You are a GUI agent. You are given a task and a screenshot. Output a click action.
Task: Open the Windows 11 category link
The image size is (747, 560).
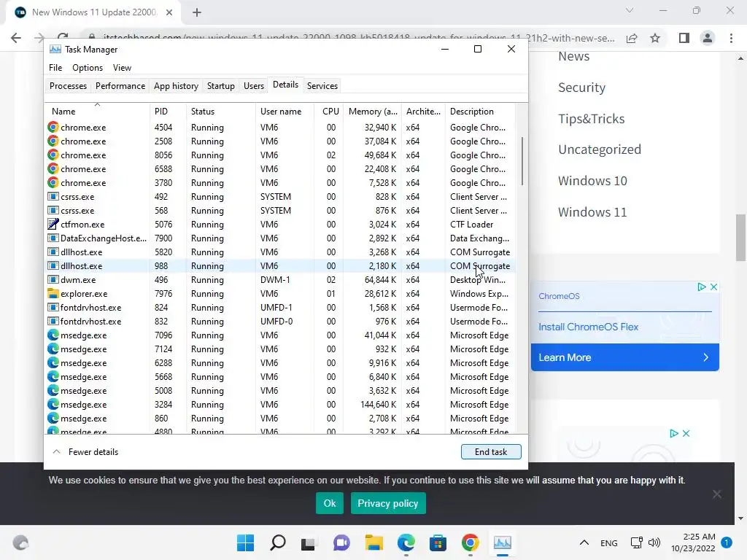(x=592, y=212)
